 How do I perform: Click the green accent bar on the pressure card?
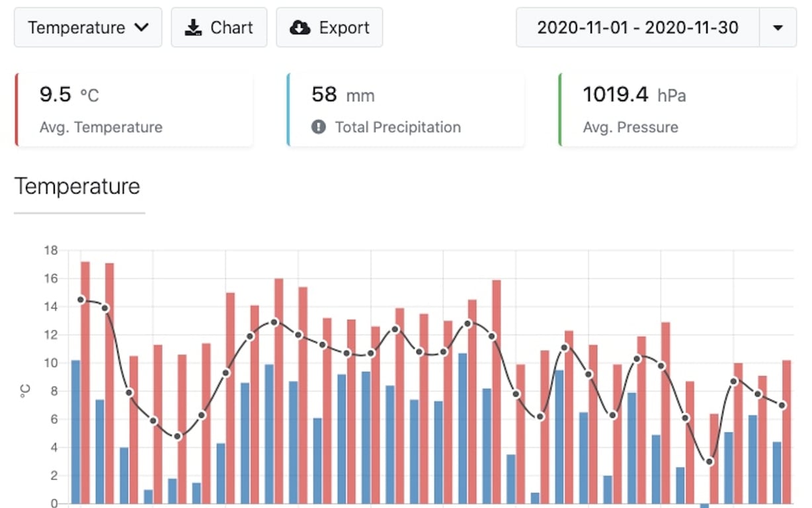point(559,108)
